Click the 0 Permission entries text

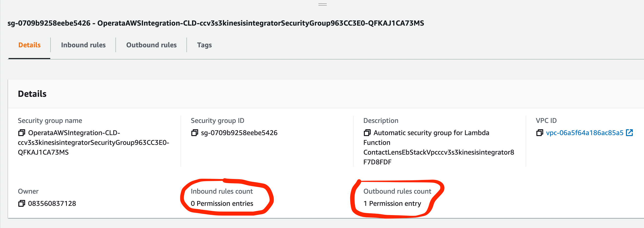[222, 203]
